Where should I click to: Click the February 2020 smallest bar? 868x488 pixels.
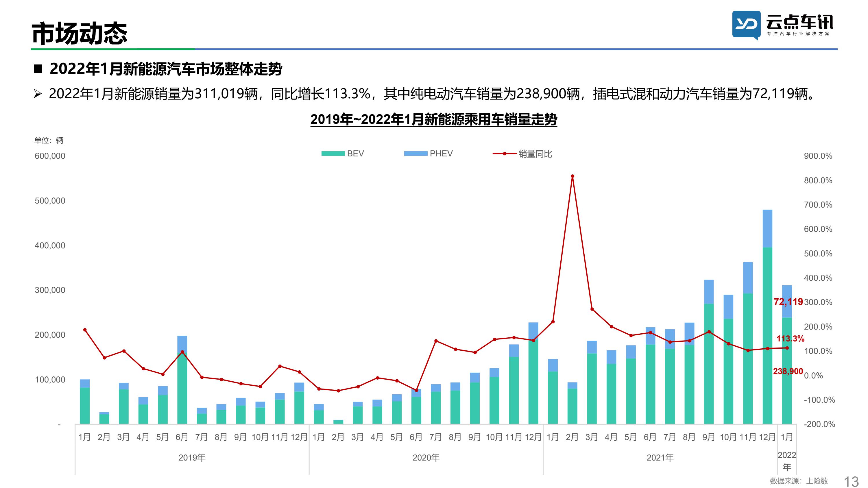[338, 422]
